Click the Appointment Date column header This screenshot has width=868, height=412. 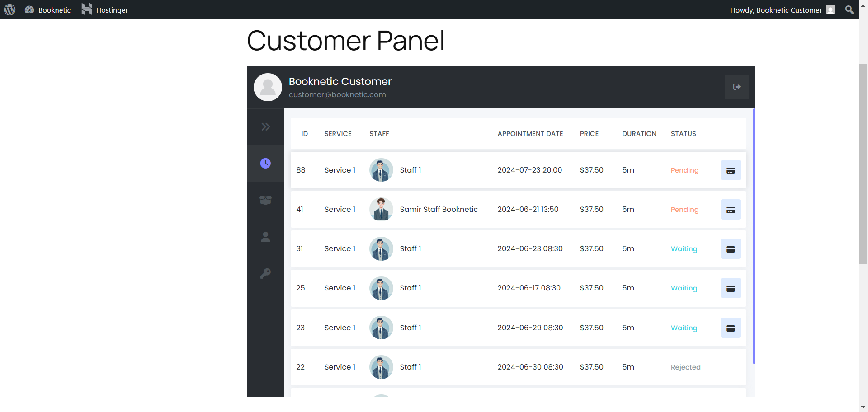[x=530, y=134]
